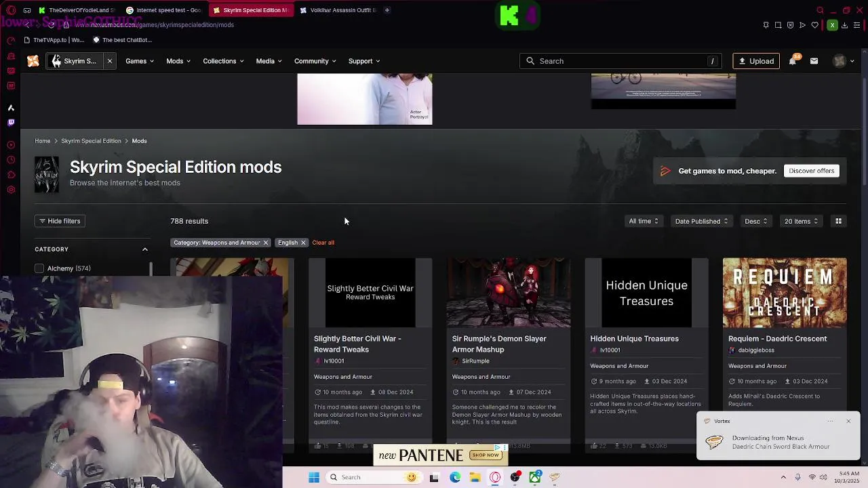
Task: Select the Skyrim Special Edition Mods tab
Action: coord(252,10)
